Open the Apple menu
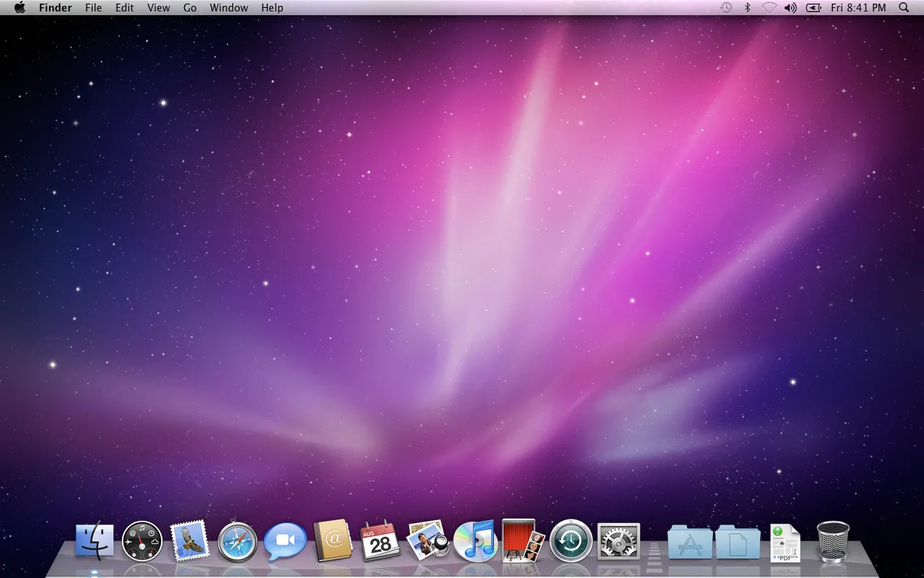This screenshot has height=578, width=924. coord(19,7)
